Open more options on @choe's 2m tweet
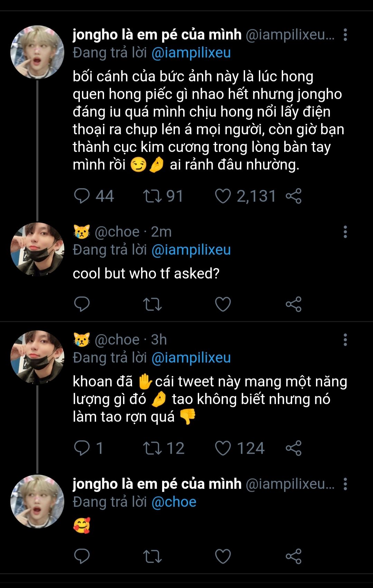Viewport: 373px width, 588px height. [x=345, y=232]
